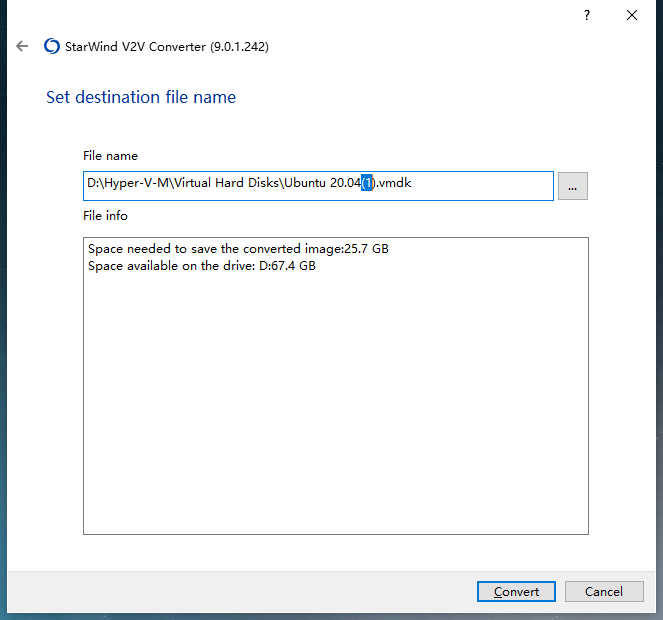Image resolution: width=663 pixels, height=620 pixels.
Task: Close the V2V Converter dialog
Action: coord(632,16)
